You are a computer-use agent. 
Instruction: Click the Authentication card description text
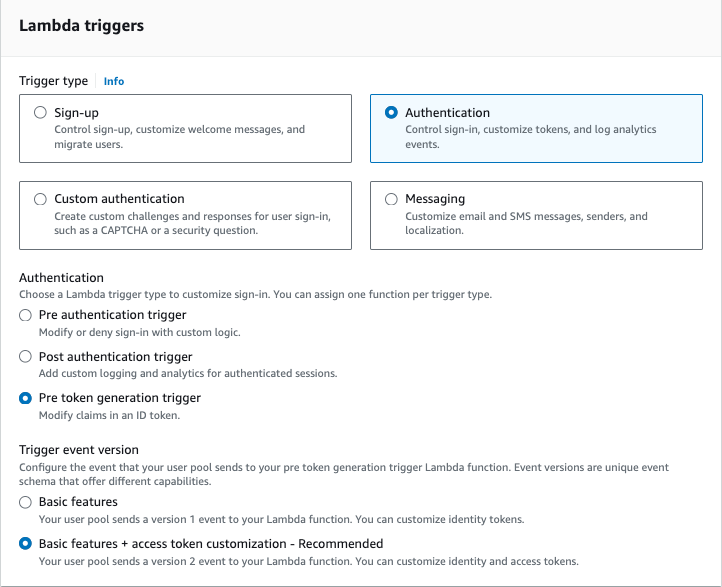(x=530, y=137)
